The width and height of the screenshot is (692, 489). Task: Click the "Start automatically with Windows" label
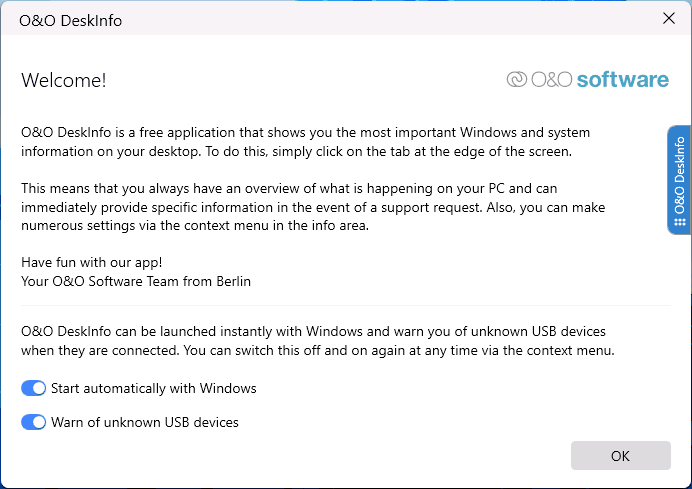coord(154,388)
